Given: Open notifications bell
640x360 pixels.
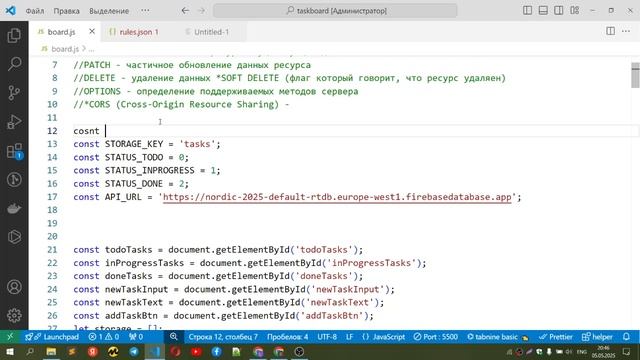Looking at the screenshot, I should coord(626,337).
